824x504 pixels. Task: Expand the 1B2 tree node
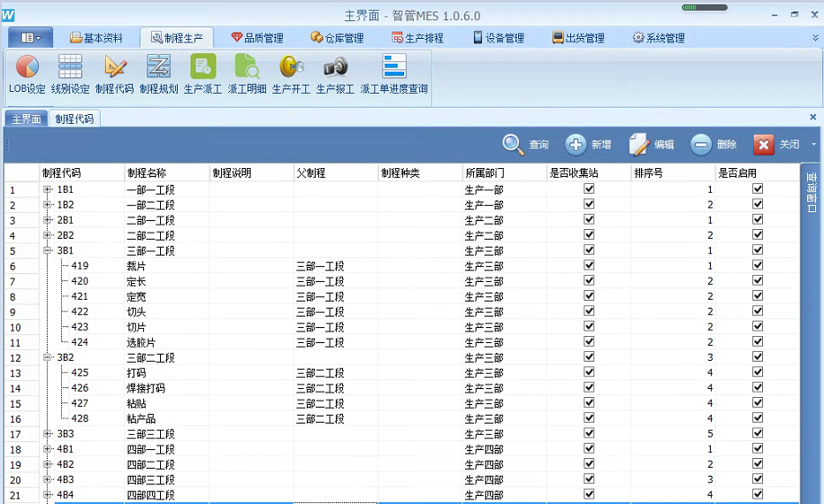click(47, 204)
